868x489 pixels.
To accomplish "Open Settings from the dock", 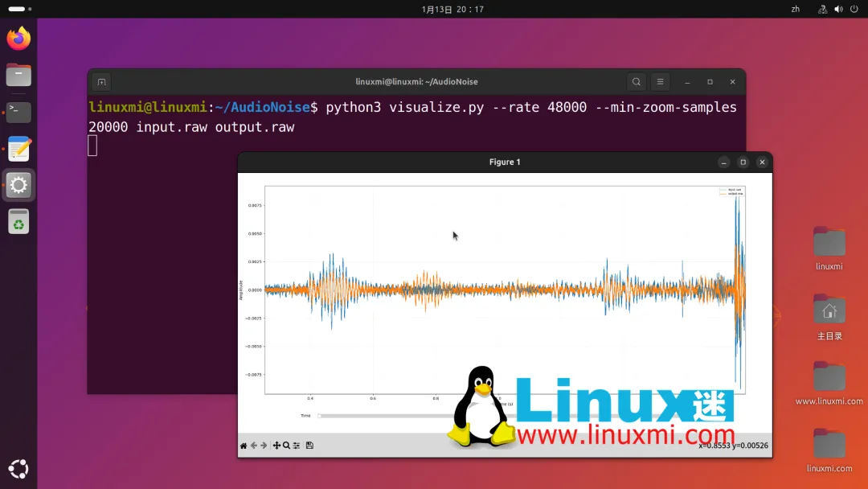I will click(18, 185).
